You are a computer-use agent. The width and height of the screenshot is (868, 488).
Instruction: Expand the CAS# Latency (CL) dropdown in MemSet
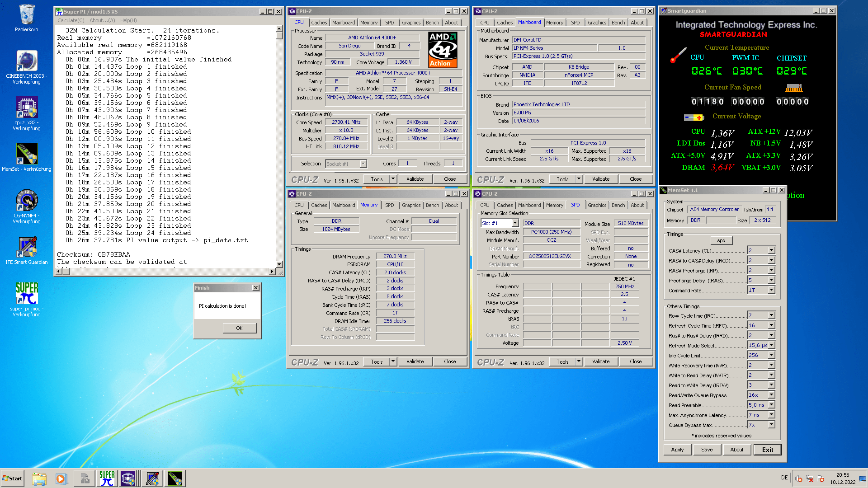[x=771, y=250]
